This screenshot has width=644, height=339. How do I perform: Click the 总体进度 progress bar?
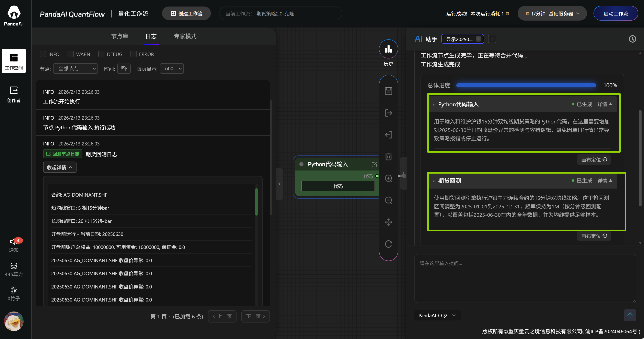point(526,85)
